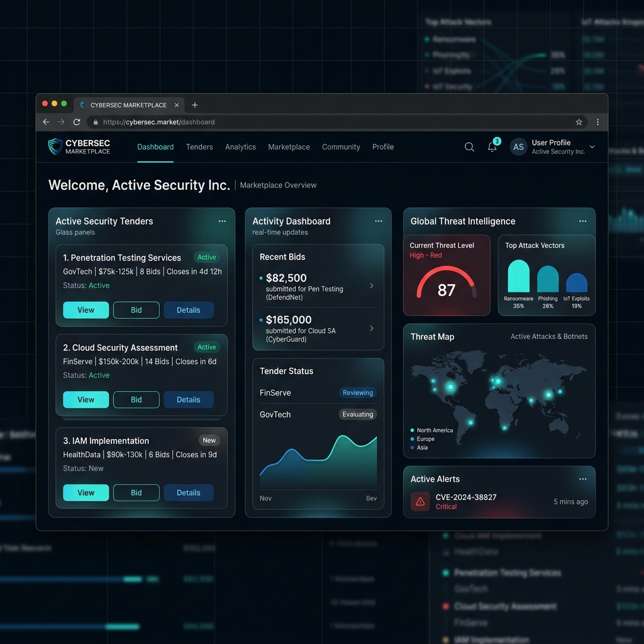
Task: Click the padlock icon in address bar
Action: tap(96, 122)
